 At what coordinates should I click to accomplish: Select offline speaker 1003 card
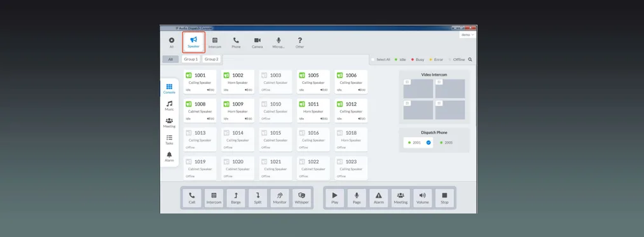[275, 82]
